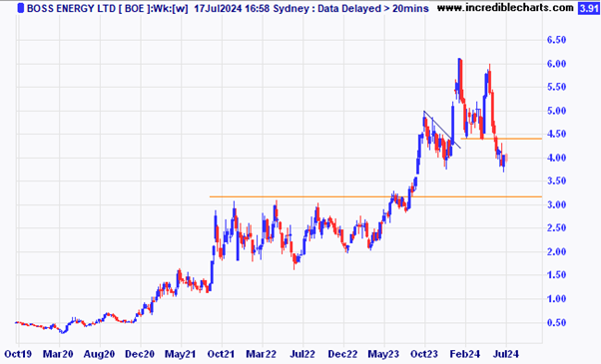Click the Mar22 date axis label
The image size is (601, 364).
point(261,354)
